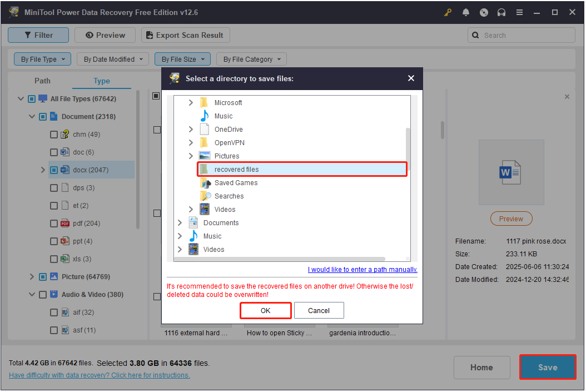Click the Search field in the toolbar
Viewport: 586px width, 392px height.
(x=521, y=34)
